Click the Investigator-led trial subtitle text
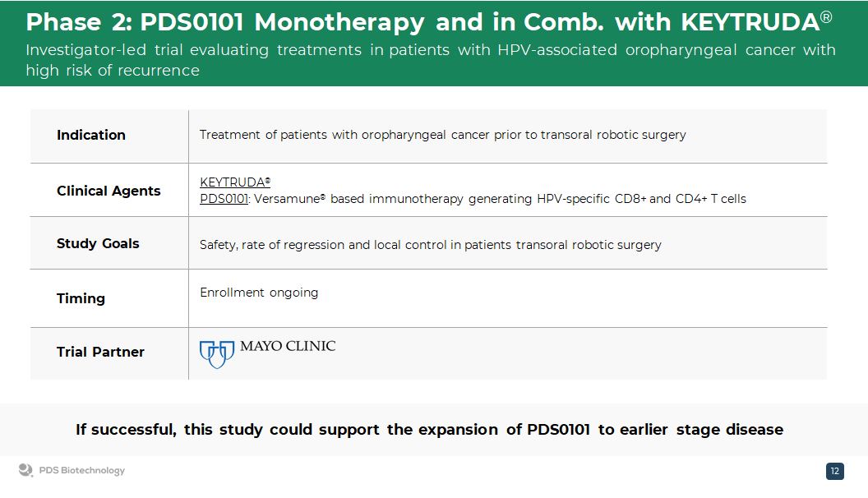The width and height of the screenshot is (868, 498). pyautogui.click(x=430, y=60)
